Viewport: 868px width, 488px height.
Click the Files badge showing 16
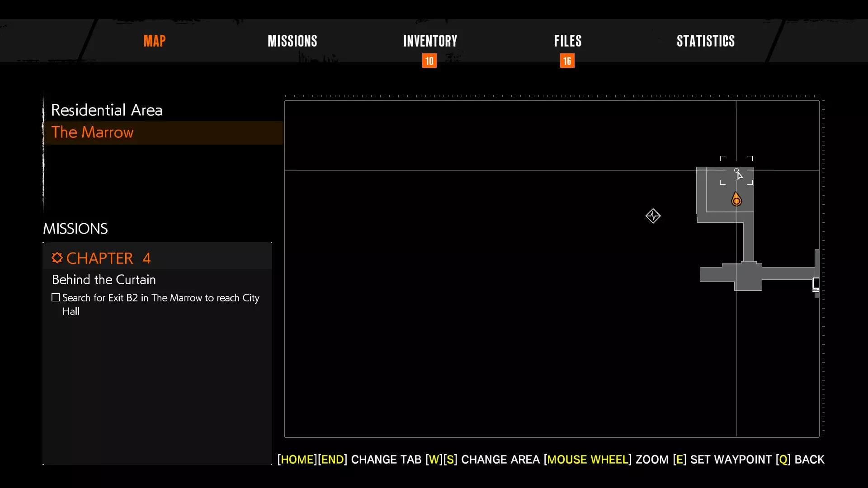(x=567, y=61)
